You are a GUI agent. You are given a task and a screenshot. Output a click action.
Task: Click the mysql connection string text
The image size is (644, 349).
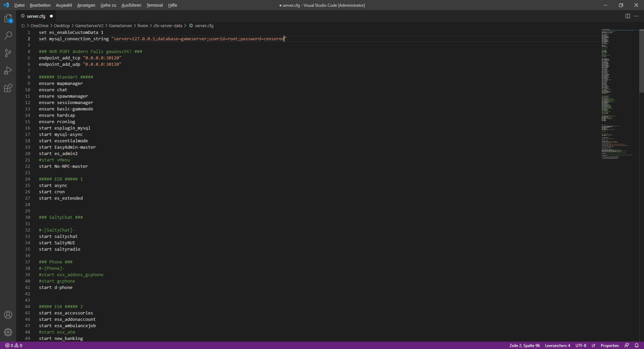click(199, 39)
